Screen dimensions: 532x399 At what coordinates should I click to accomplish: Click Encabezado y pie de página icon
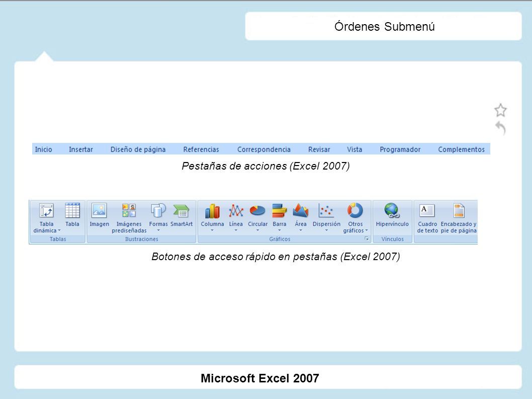click(459, 210)
